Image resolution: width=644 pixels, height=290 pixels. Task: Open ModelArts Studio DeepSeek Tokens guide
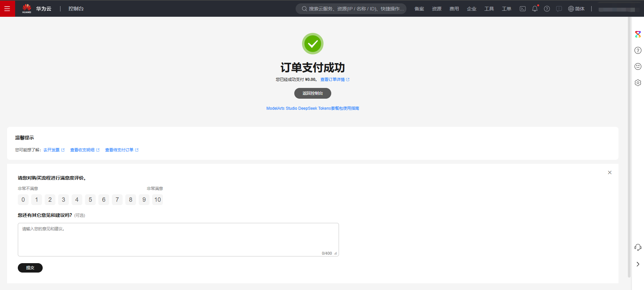pos(313,108)
